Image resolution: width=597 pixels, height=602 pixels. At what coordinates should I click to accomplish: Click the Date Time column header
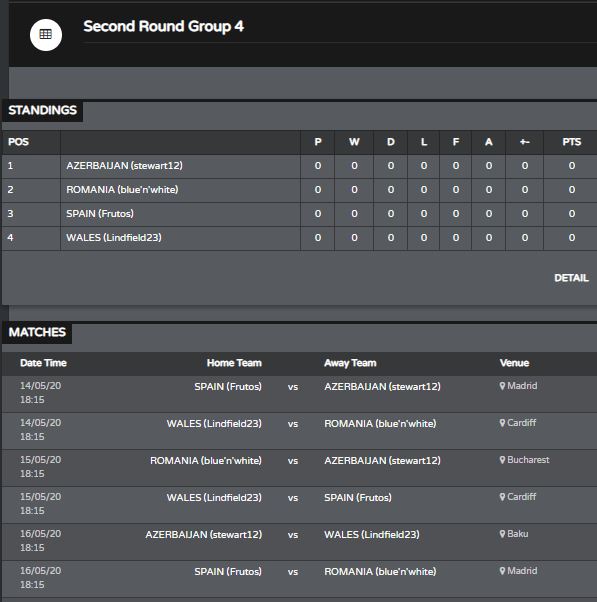[x=43, y=363]
